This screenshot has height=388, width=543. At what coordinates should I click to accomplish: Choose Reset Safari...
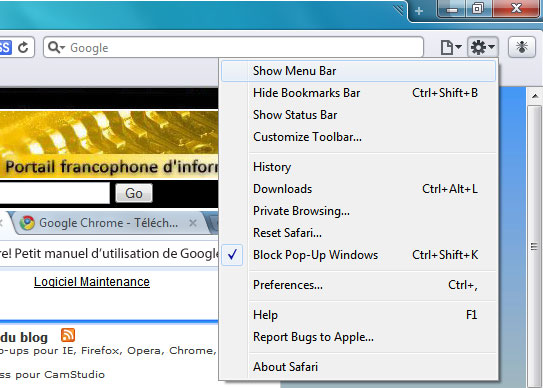pos(358,233)
